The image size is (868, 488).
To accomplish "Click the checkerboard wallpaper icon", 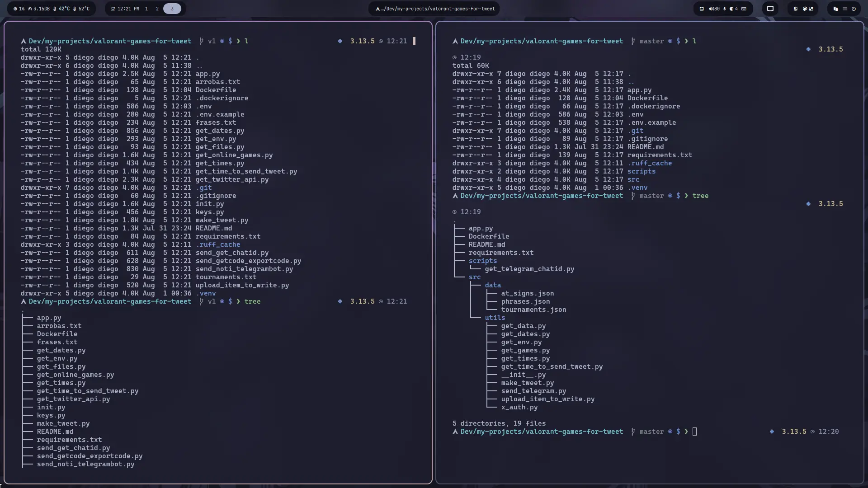I will tap(811, 9).
